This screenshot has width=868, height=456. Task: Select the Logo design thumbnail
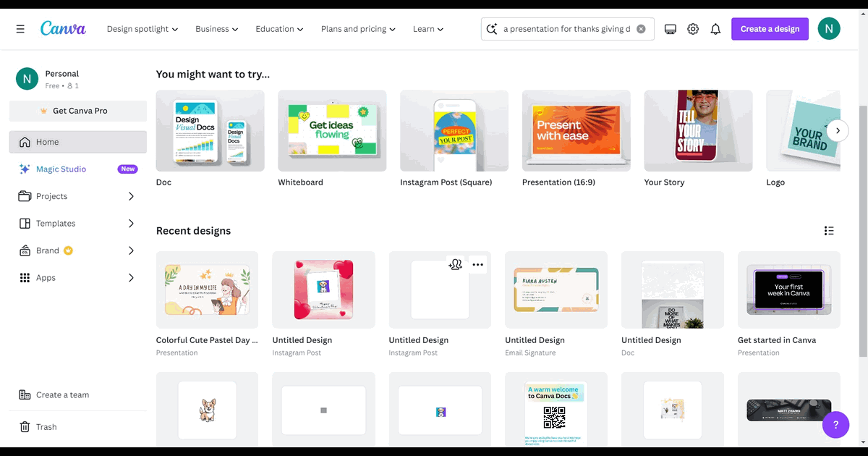coord(803,130)
